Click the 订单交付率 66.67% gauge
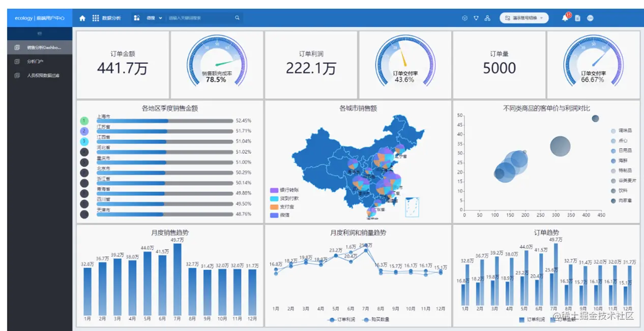 coord(593,60)
